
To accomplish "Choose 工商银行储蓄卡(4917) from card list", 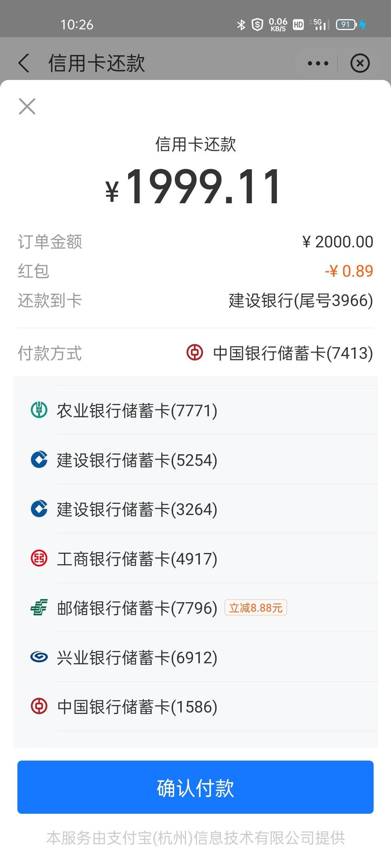I will tap(195, 558).
